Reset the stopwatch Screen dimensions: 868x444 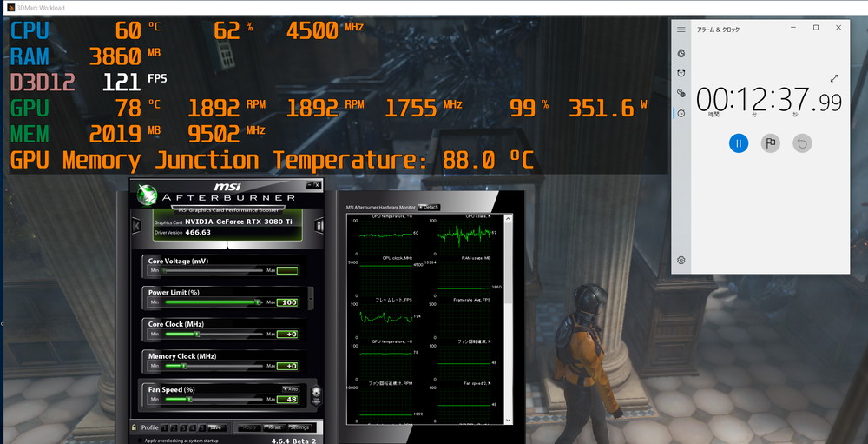pos(801,143)
